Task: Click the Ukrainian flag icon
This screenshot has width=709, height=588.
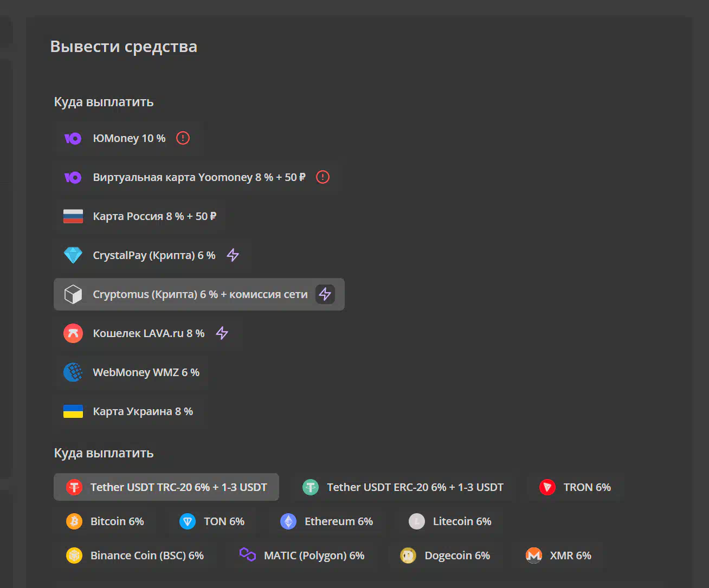Action: coord(73,411)
